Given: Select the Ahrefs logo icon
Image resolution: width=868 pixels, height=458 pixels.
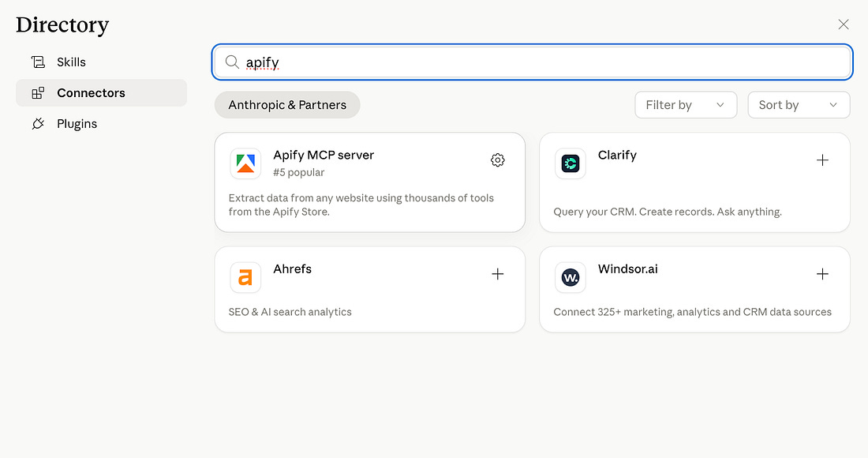Looking at the screenshot, I should click(x=245, y=277).
